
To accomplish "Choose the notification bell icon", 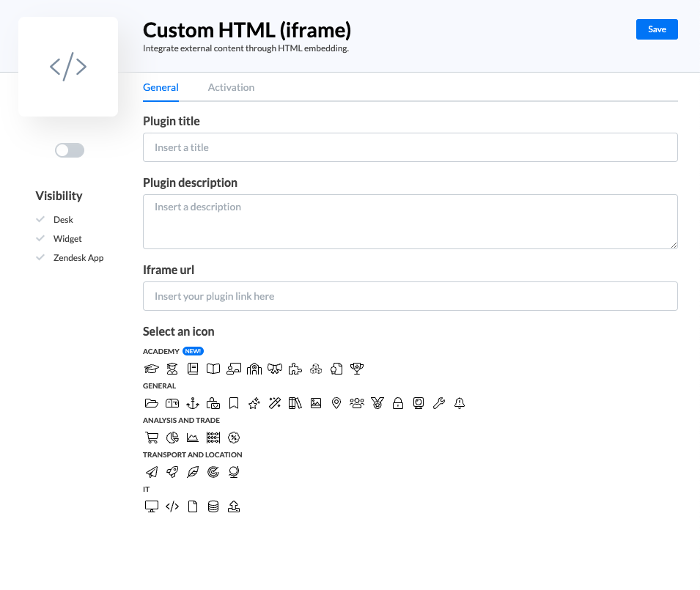I will [460, 403].
